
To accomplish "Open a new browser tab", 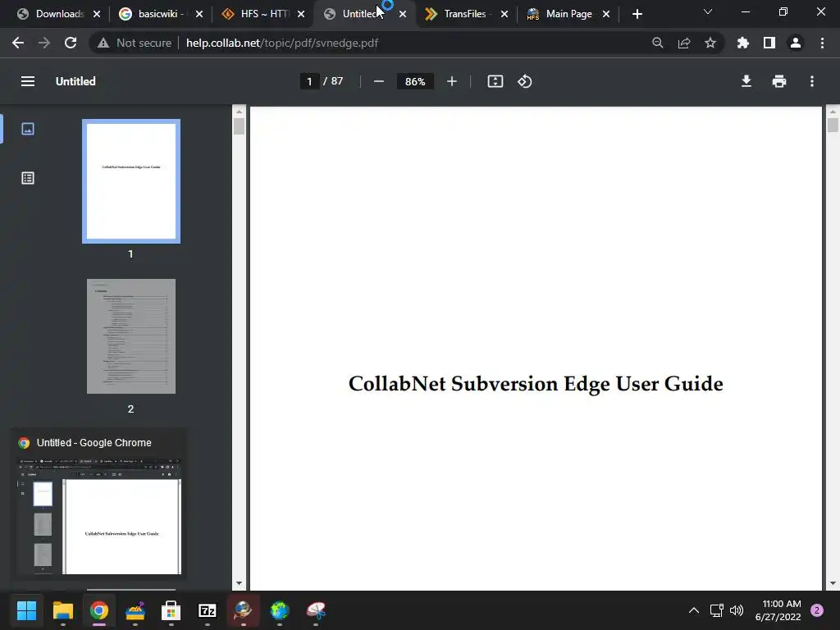I will coord(637,14).
